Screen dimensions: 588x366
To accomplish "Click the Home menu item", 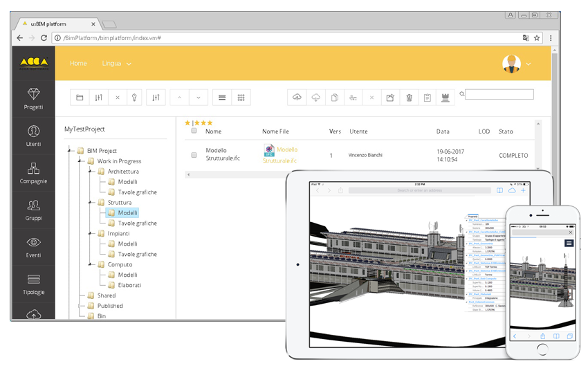I will click(x=78, y=64).
